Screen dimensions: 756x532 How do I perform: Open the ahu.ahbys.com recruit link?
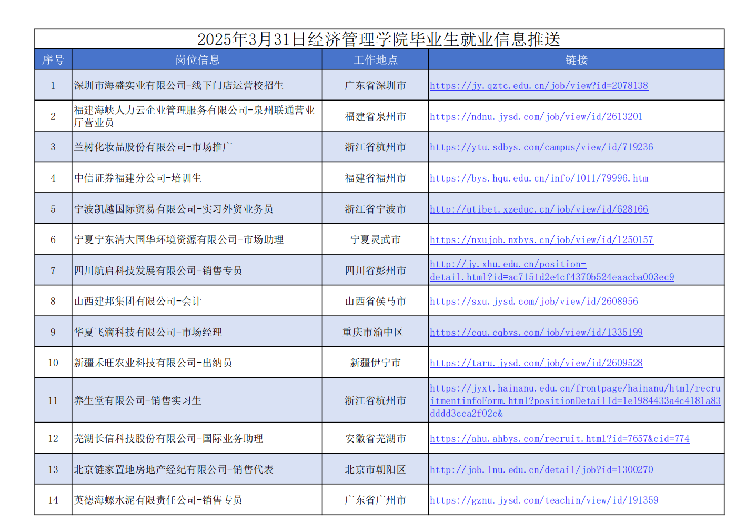(559, 439)
